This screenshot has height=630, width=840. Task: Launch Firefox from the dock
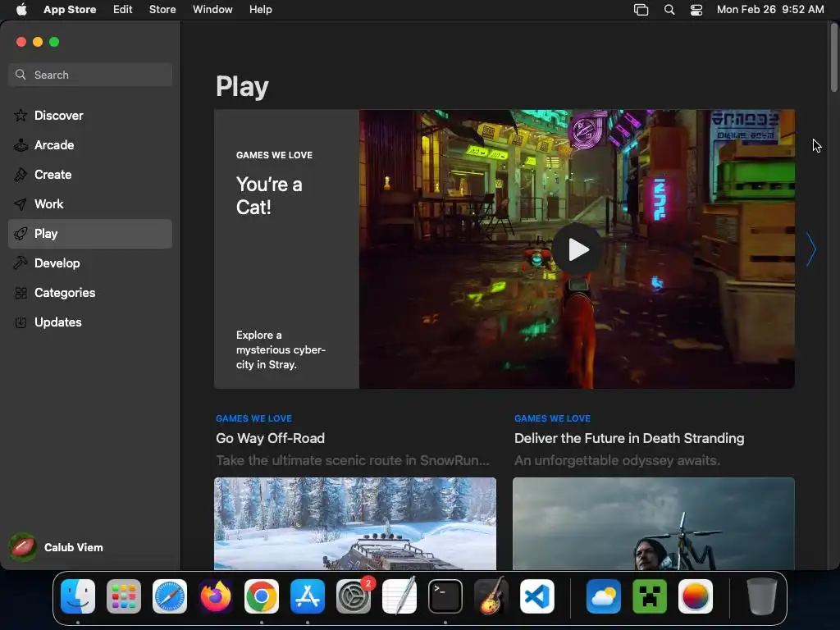[216, 596]
